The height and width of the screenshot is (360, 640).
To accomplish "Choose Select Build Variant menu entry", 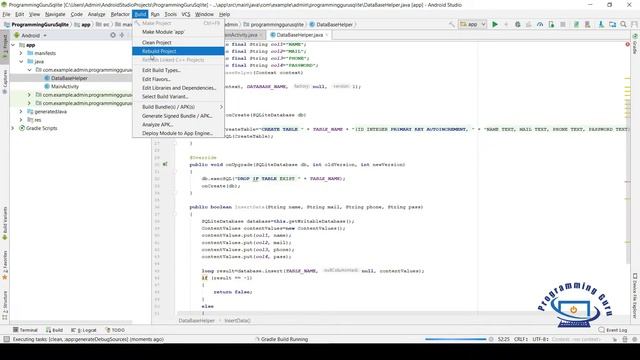I will pos(178,96).
